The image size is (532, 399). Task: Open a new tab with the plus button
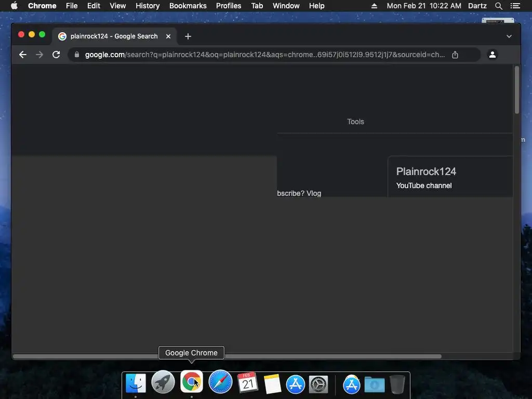pos(188,36)
